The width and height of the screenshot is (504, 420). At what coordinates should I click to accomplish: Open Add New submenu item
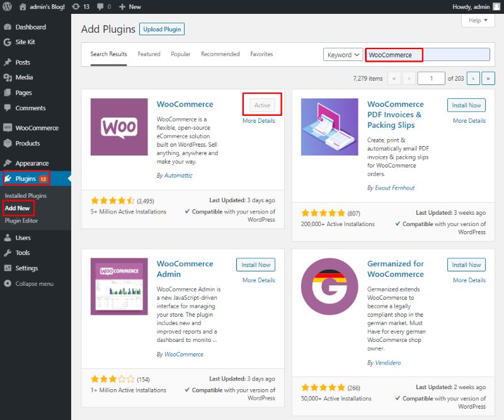(18, 208)
